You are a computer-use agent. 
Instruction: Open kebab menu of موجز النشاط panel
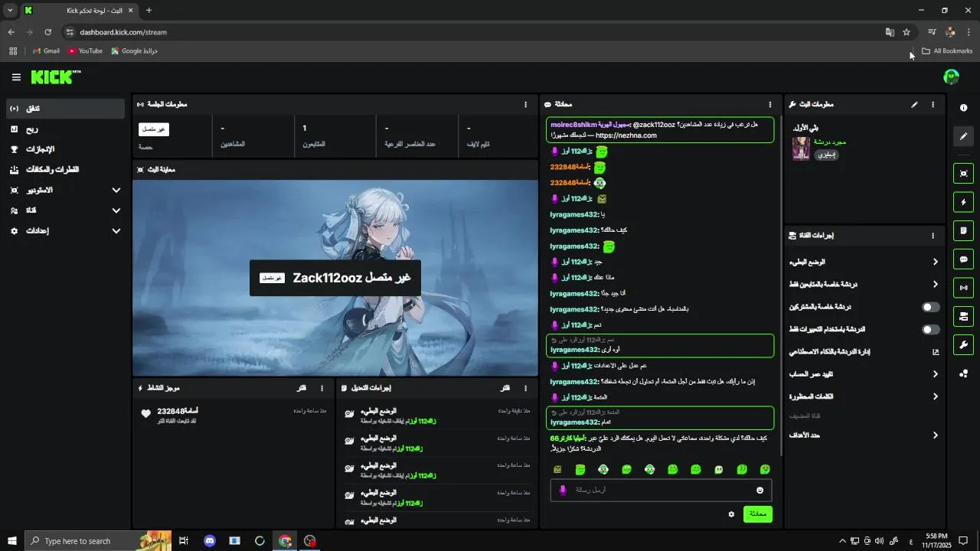(x=322, y=389)
